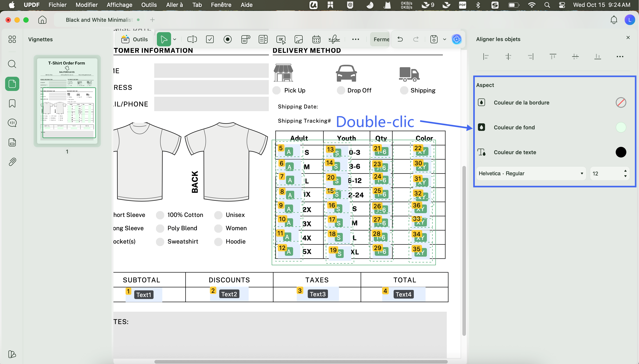639x364 pixels.
Task: Open the Helvetica Regular font dropdown
Action: coord(531,173)
